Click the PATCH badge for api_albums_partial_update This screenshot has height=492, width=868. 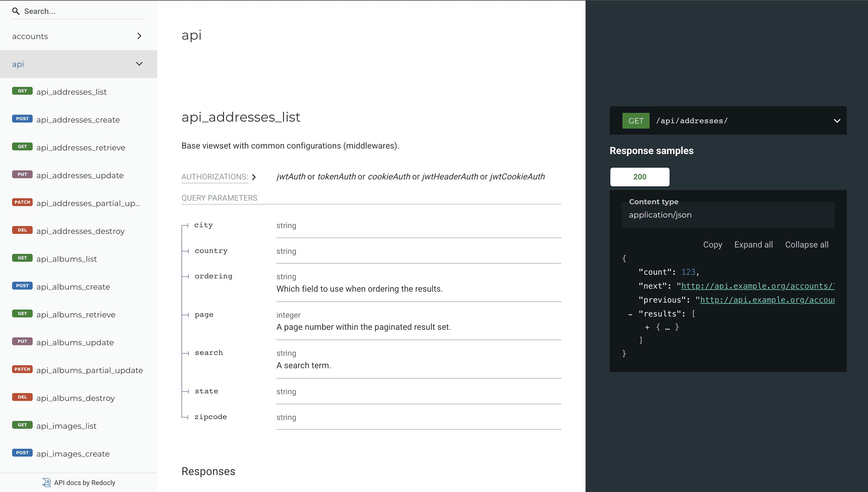click(22, 369)
